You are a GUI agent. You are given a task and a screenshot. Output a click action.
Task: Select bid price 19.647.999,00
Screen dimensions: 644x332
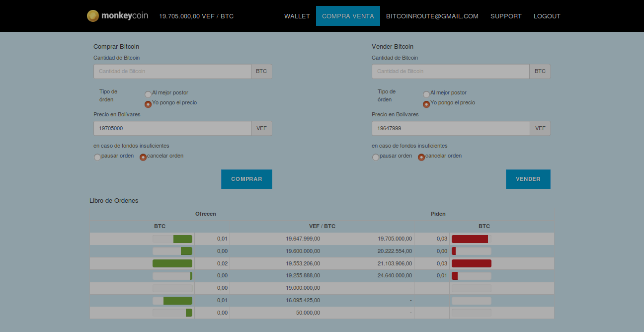click(303, 239)
